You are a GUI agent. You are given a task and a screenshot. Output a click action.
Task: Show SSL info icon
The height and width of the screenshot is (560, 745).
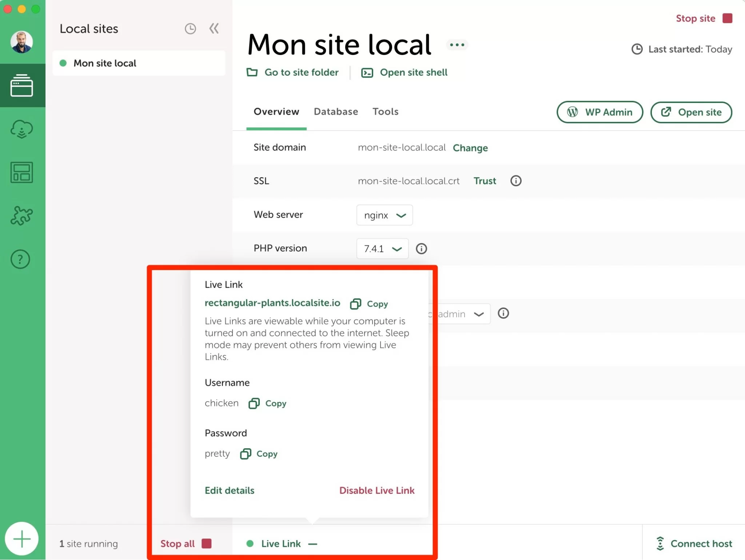point(516,181)
